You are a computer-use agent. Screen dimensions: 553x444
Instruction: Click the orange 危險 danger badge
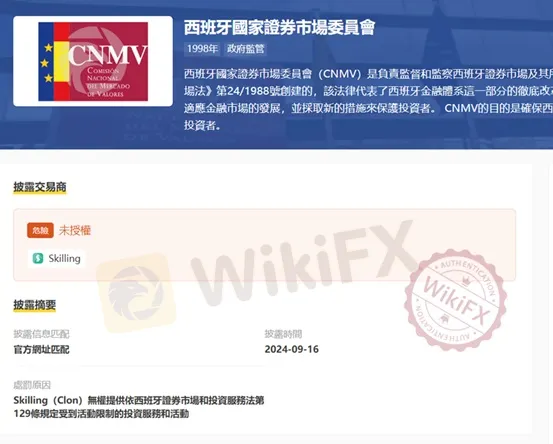tap(40, 230)
